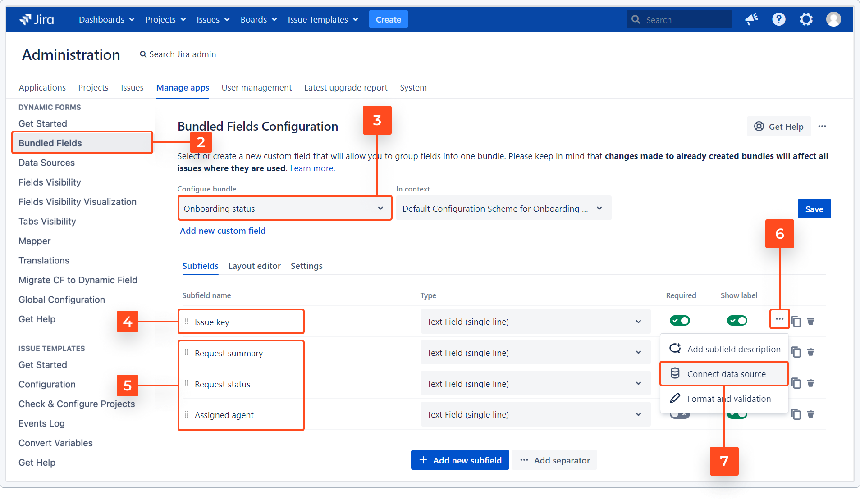Open the Type dropdown for Request summary
Screen dimensions: 860x504
(535, 353)
